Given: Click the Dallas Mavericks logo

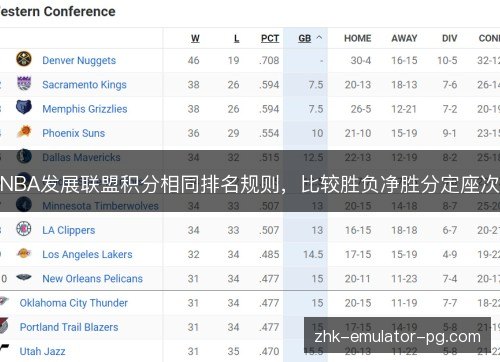Looking at the screenshot, I should 24,156.
